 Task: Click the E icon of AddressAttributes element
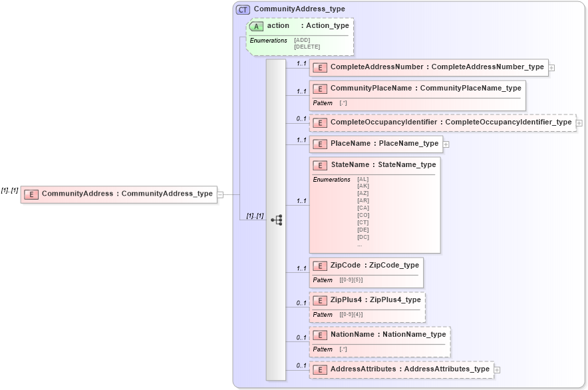point(319,369)
